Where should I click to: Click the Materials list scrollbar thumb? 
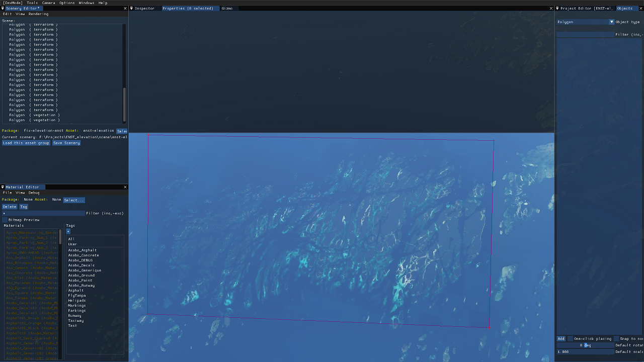point(60,237)
